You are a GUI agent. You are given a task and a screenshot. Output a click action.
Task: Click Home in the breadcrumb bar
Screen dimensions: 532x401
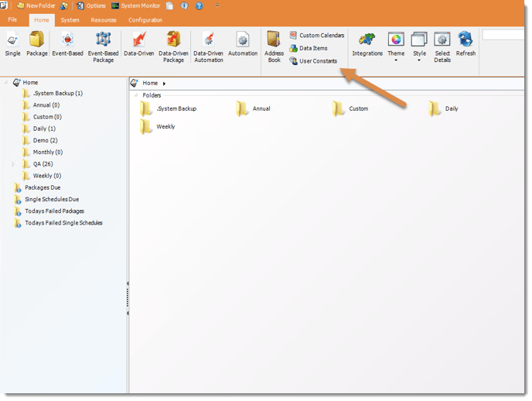(x=150, y=83)
